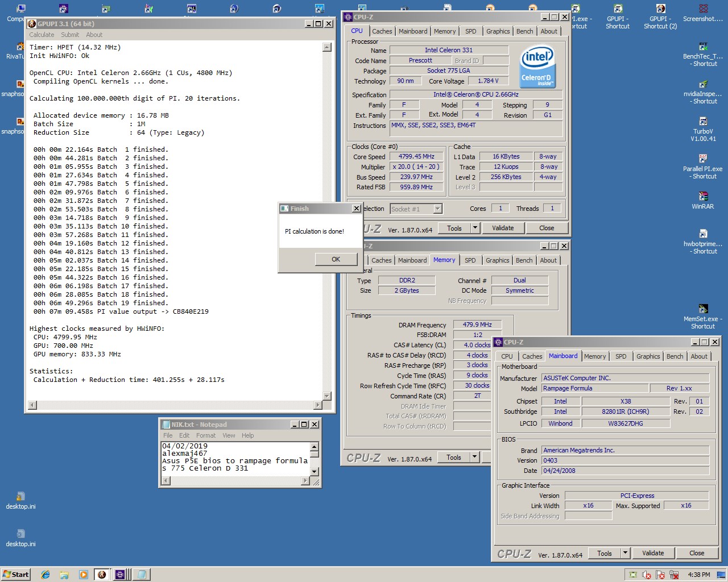Open About menu in GPUPI
Image resolution: width=728 pixels, height=582 pixels.
coord(94,35)
